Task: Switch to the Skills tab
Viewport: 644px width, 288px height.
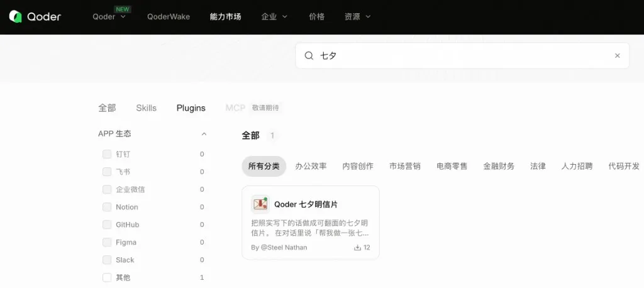Action: [146, 108]
